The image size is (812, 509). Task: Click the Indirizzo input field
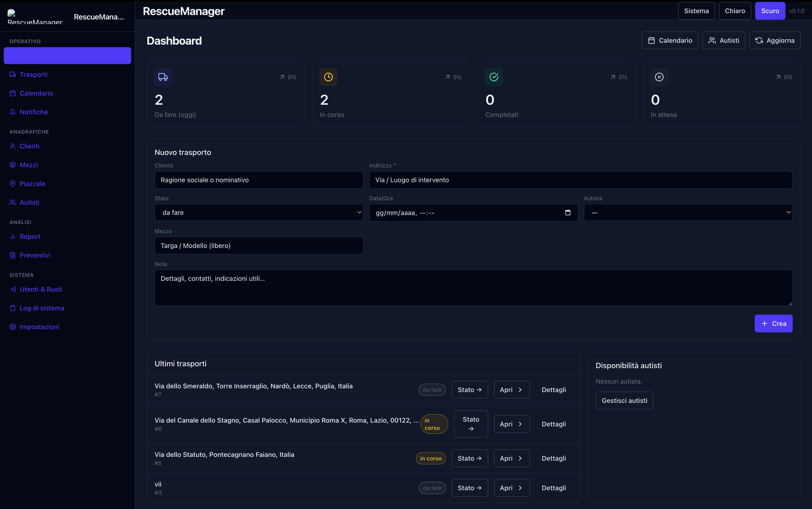point(580,180)
